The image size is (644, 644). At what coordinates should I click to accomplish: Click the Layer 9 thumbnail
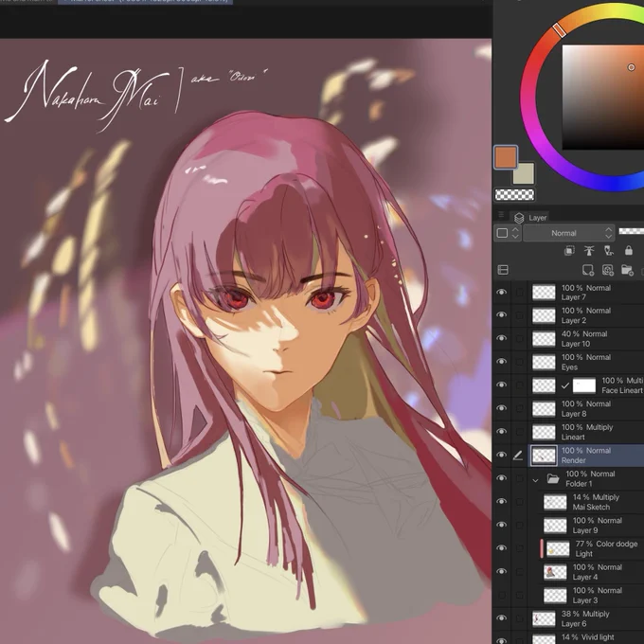tap(555, 525)
